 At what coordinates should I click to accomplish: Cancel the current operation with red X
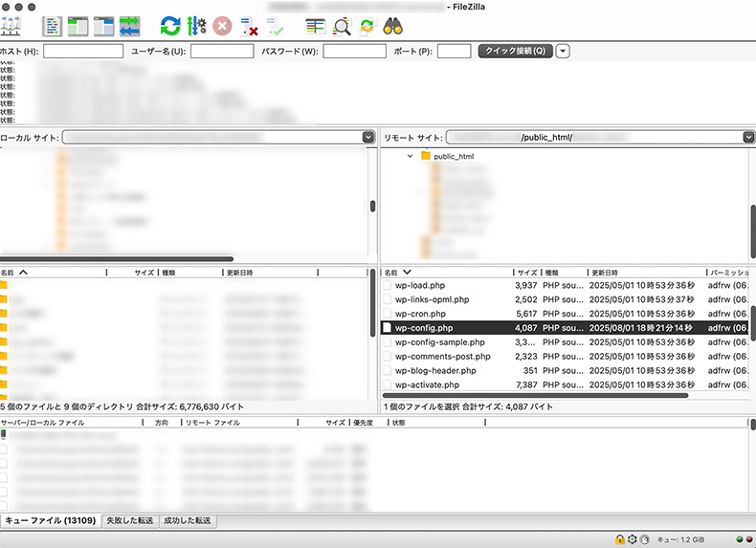[x=222, y=26]
